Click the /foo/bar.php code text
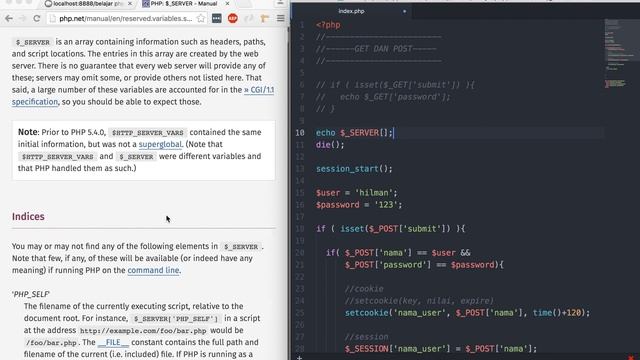This screenshot has height=360, width=640. click(51, 343)
